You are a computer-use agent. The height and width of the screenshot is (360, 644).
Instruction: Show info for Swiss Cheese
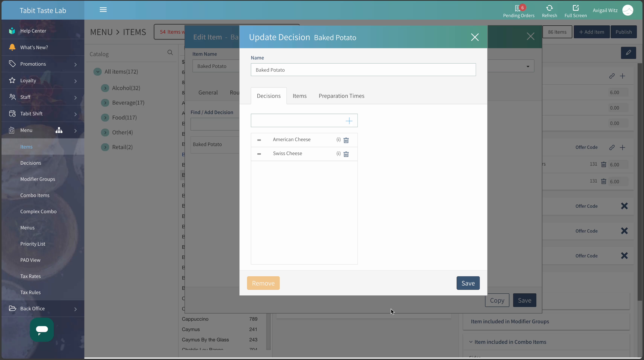(339, 153)
